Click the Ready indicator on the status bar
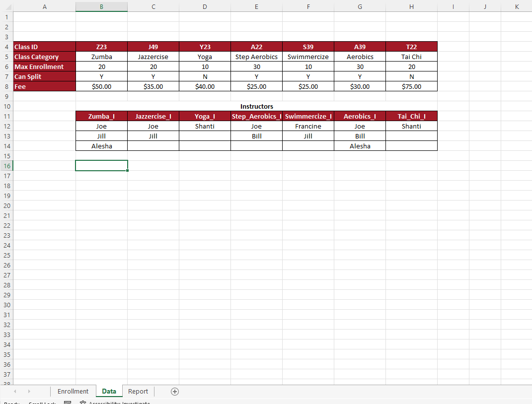The width and height of the screenshot is (532, 404). tap(11, 403)
